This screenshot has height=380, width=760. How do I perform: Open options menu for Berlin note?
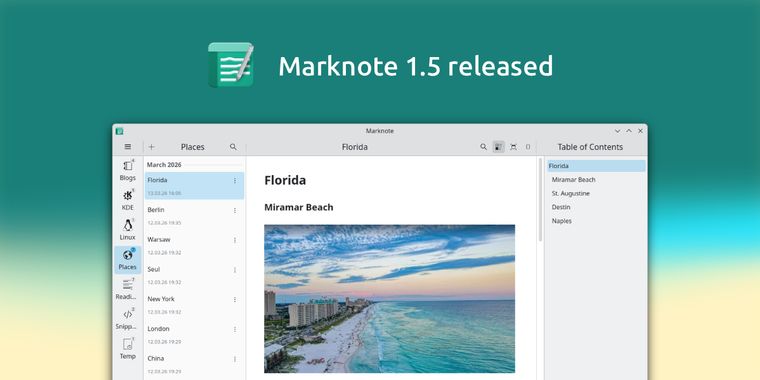235,210
